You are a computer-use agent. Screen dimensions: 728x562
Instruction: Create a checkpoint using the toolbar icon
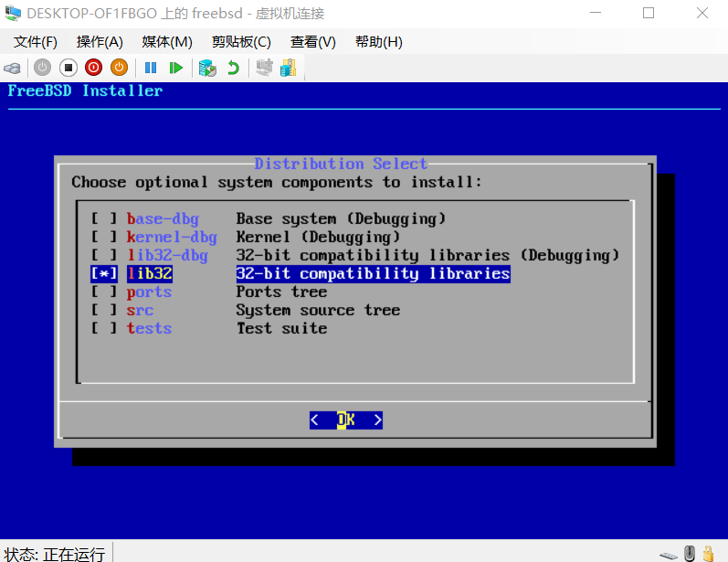[x=207, y=68]
